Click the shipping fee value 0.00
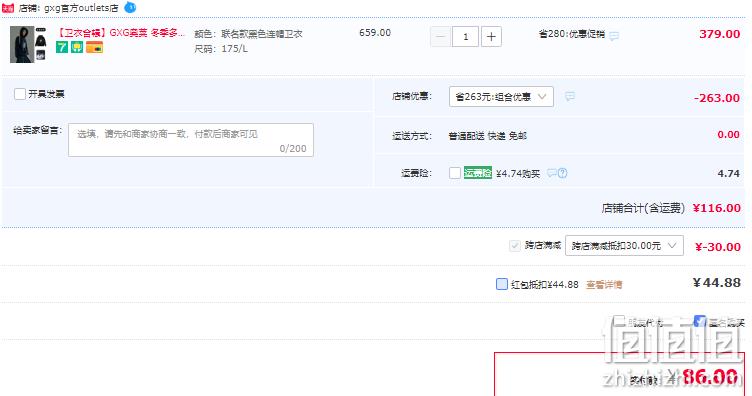The width and height of the screenshot is (752, 396). pyautogui.click(x=728, y=135)
